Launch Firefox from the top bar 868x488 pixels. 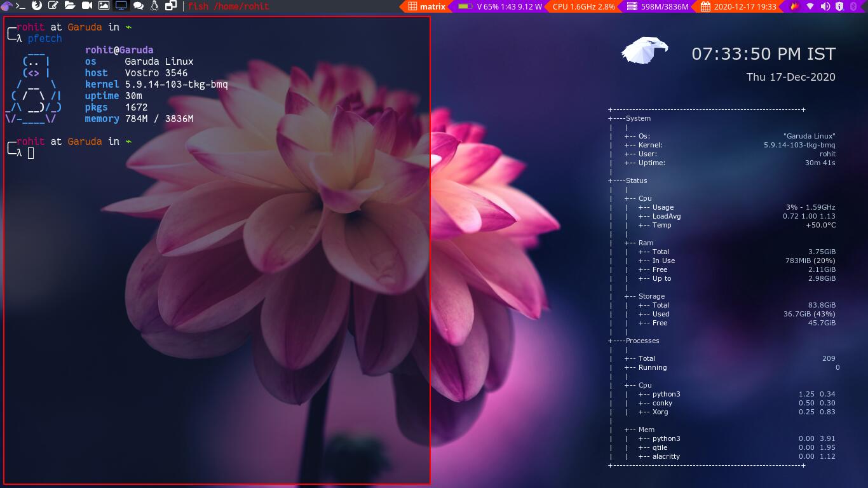tap(36, 5)
